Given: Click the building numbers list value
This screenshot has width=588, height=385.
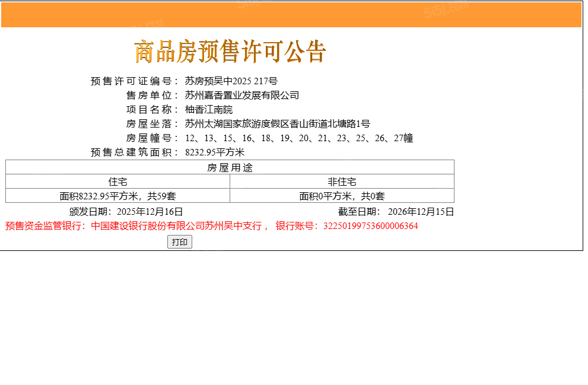Looking at the screenshot, I should [x=299, y=138].
